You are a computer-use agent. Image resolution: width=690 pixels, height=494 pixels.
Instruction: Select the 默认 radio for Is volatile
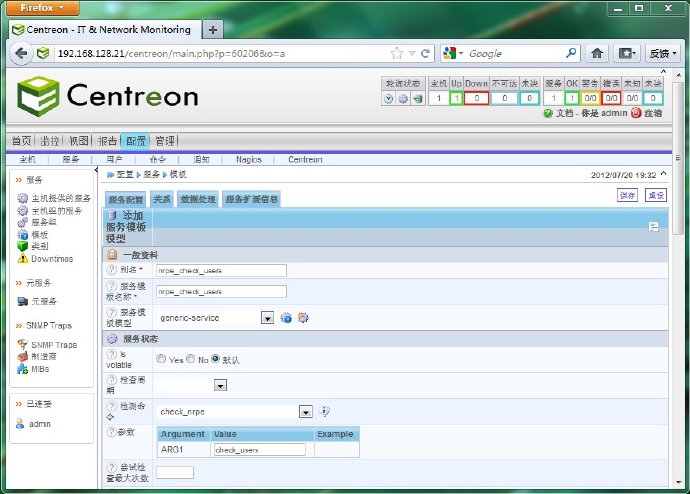[215, 359]
